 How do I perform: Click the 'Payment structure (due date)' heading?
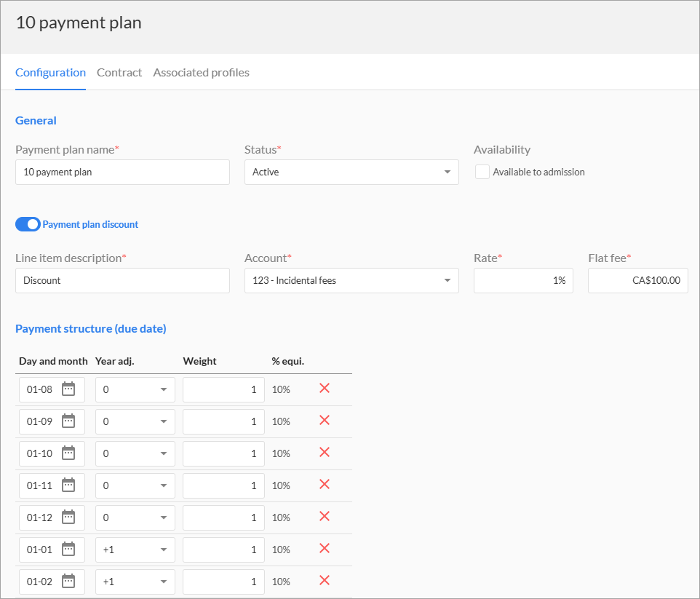click(91, 329)
